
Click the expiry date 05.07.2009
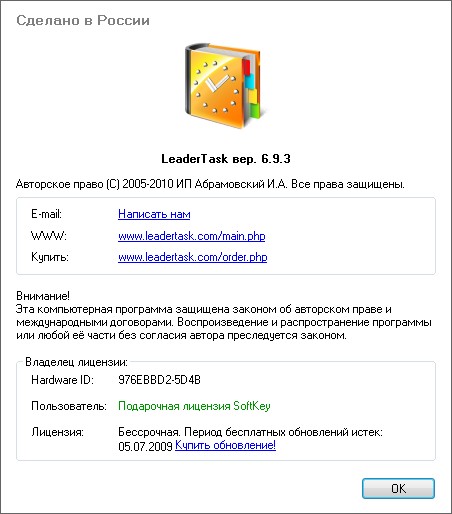pyautogui.click(x=145, y=446)
